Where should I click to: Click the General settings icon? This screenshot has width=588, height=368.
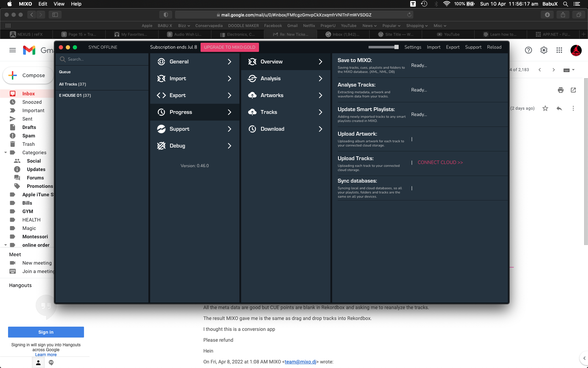[161, 62]
